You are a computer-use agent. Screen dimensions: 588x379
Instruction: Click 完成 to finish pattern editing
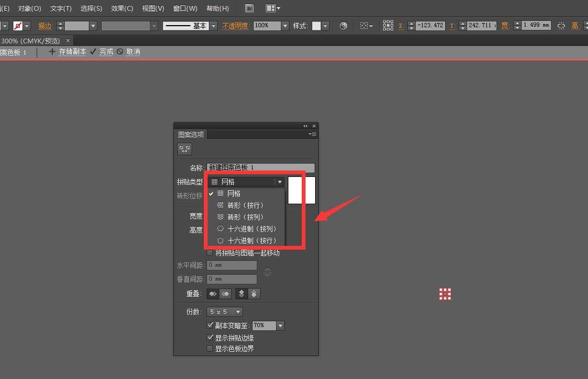click(x=106, y=52)
